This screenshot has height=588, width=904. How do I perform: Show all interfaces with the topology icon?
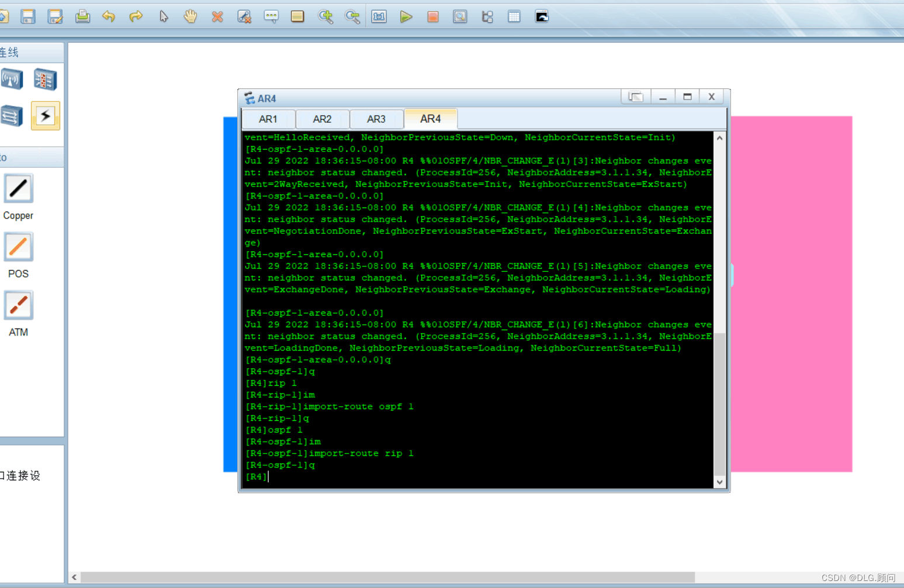[x=487, y=16]
